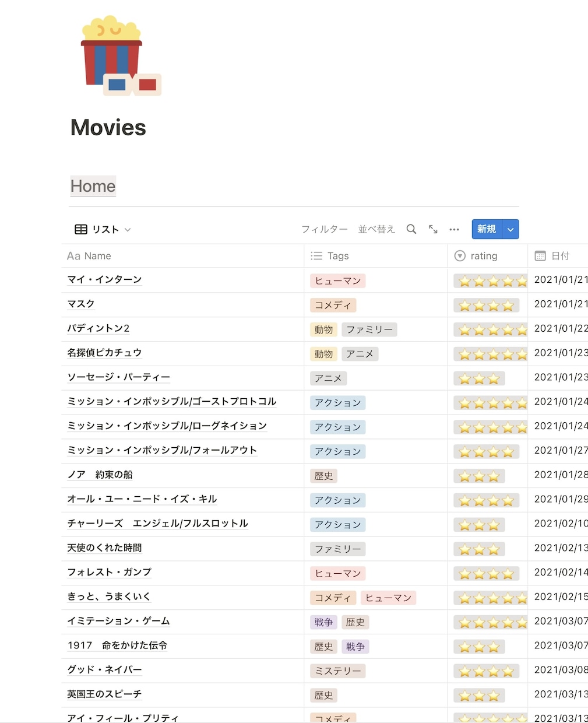Open the グッド・ネイバー entry

click(x=105, y=670)
